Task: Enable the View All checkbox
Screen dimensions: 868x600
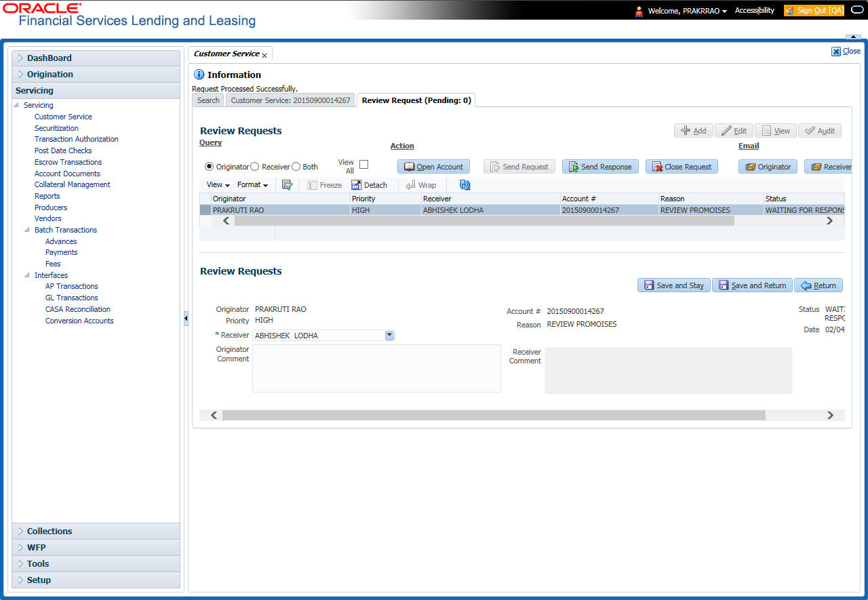Action: click(x=364, y=164)
